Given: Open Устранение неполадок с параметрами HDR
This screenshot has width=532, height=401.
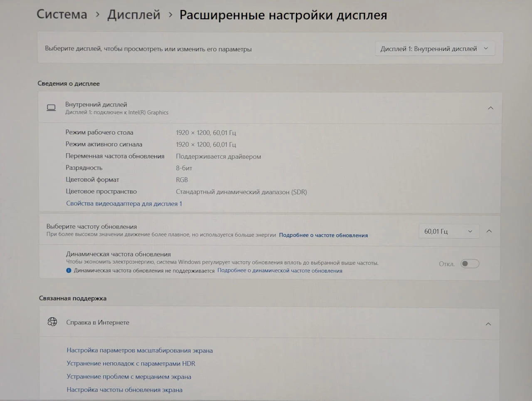Looking at the screenshot, I should click(x=131, y=363).
